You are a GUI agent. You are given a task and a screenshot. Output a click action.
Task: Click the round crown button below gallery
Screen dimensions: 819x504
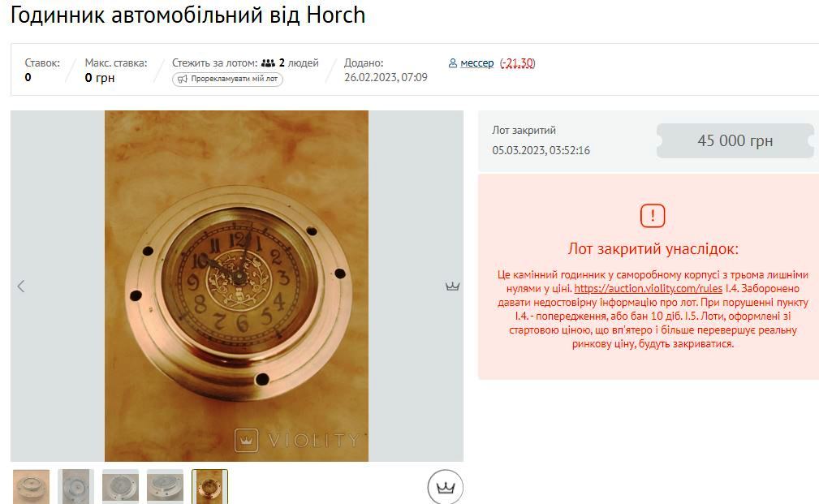click(445, 487)
